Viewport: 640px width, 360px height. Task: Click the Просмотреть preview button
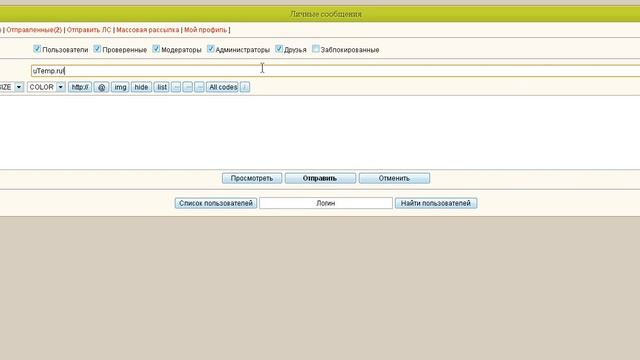point(252,178)
